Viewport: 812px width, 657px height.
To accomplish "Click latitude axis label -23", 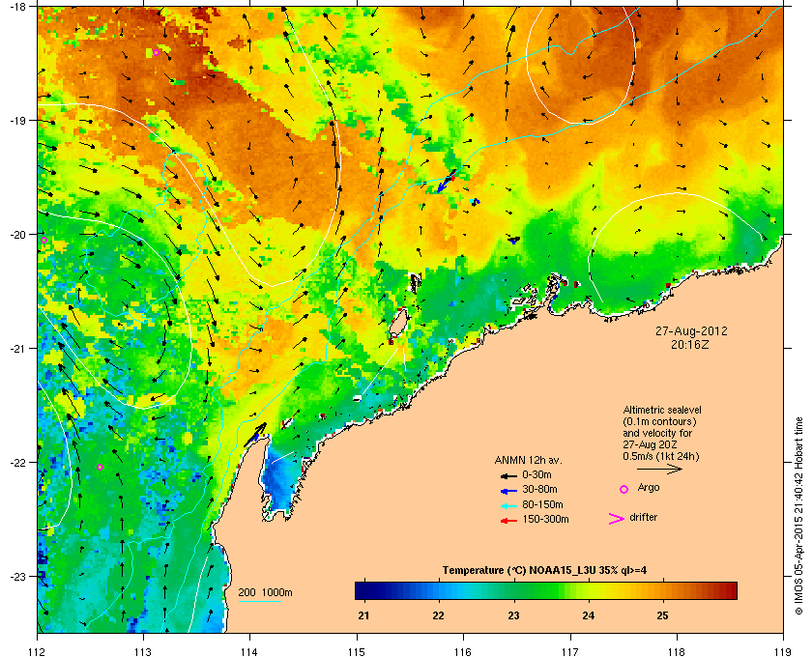I will 17,576.
